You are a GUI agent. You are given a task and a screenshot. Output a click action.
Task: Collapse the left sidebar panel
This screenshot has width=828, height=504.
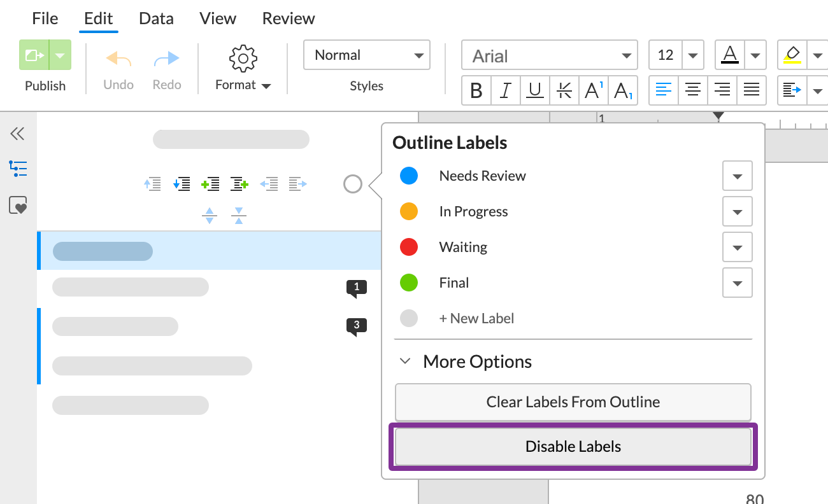[x=17, y=134]
